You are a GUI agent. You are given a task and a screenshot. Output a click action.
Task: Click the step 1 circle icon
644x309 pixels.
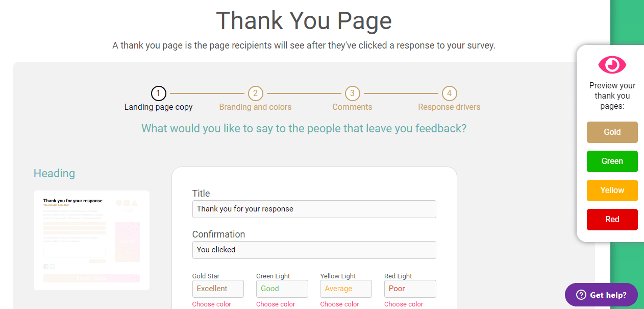[159, 93]
